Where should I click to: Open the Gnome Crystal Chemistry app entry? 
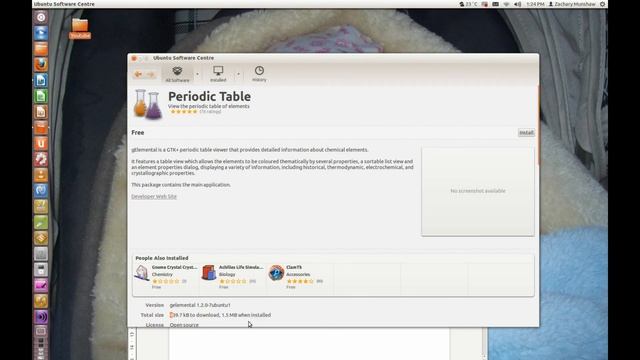(166, 277)
